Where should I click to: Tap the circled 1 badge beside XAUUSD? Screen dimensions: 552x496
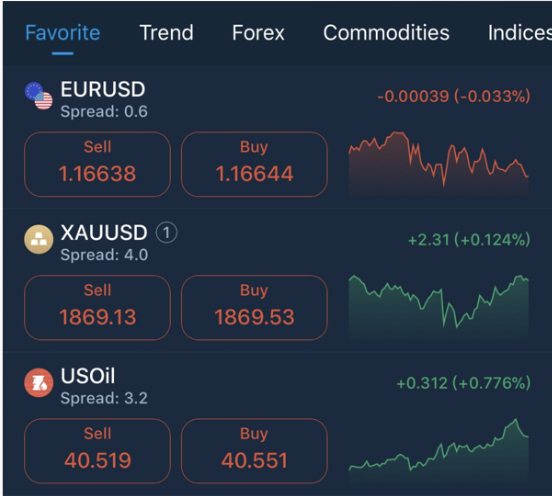coord(167,233)
